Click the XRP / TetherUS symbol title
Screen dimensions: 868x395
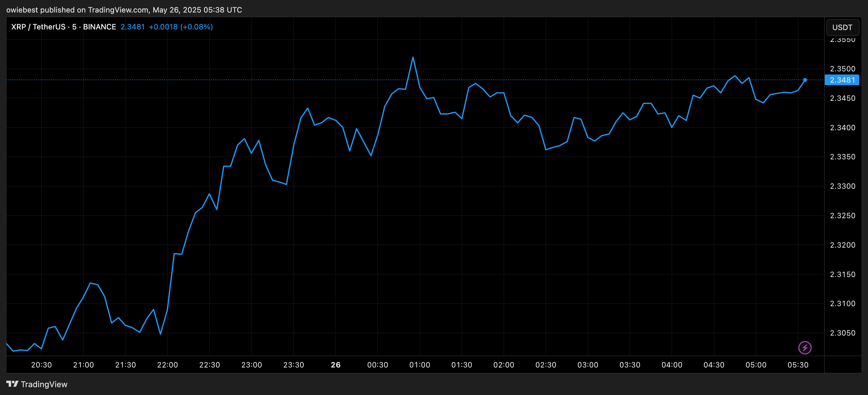pyautogui.click(x=63, y=27)
